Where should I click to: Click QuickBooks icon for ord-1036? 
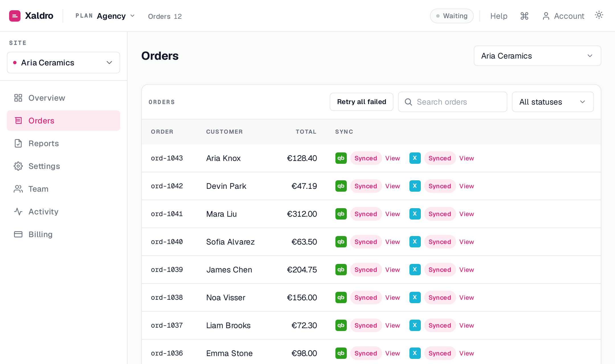click(341, 353)
